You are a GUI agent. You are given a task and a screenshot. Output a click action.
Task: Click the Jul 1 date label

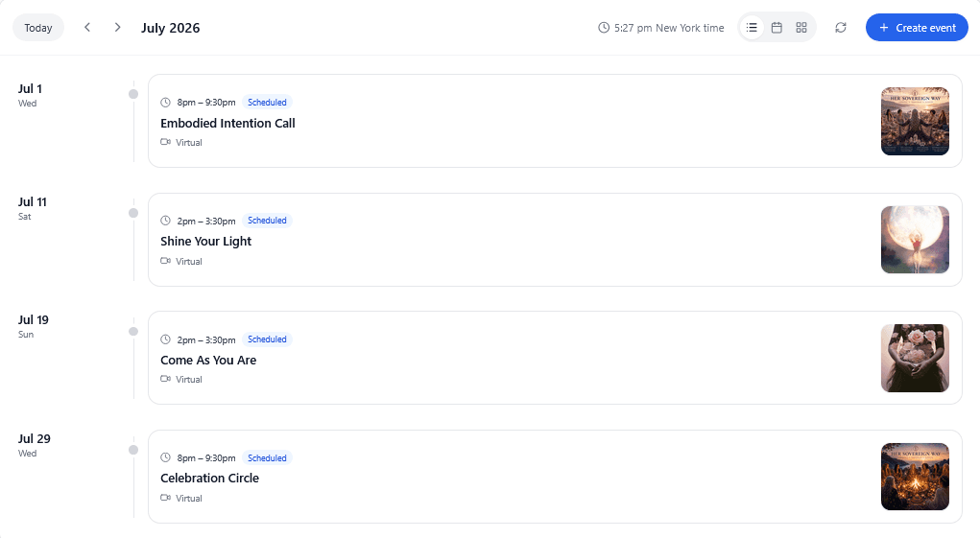pos(30,88)
